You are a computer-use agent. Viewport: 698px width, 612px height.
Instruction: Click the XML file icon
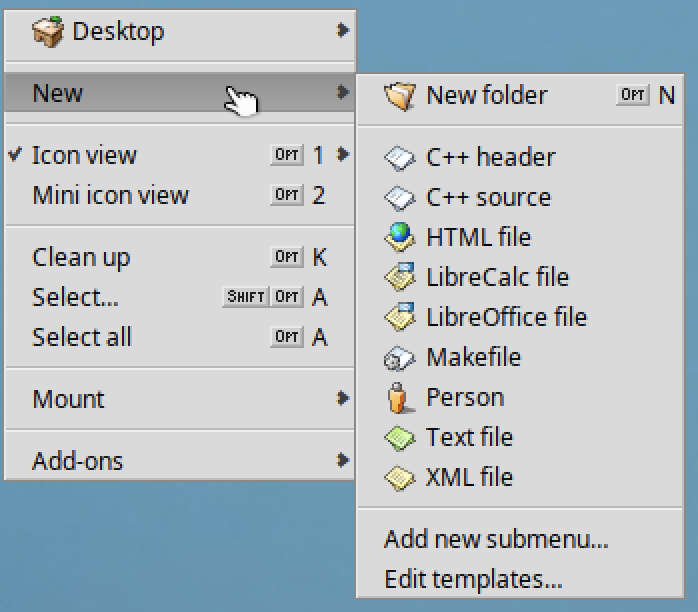point(399,478)
